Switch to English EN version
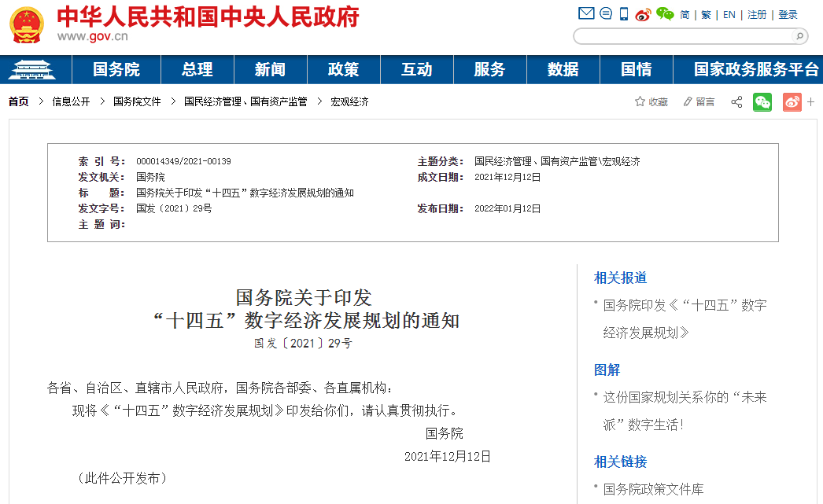Image resolution: width=823 pixels, height=504 pixels. [x=729, y=15]
